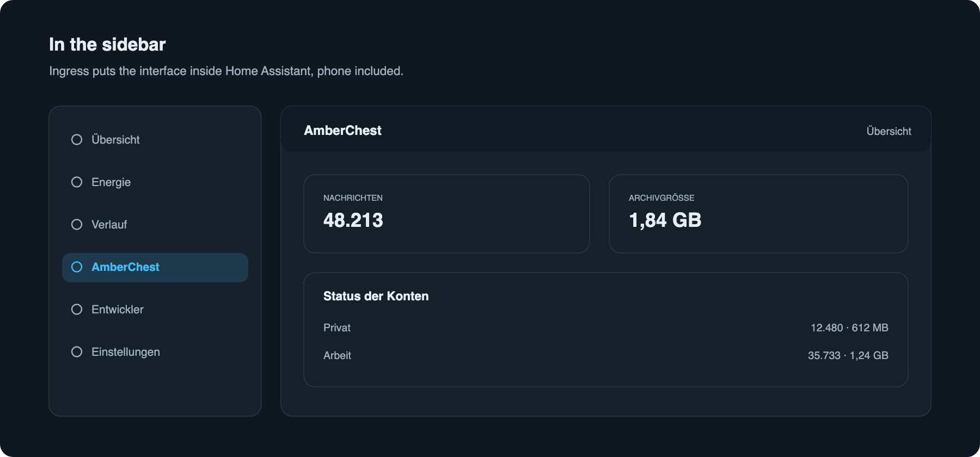The image size is (980, 457).
Task: Click the circle icon beside Entwickler
Action: (77, 310)
